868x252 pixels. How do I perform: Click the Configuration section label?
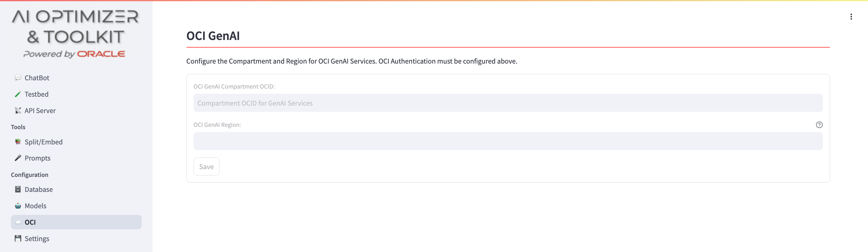(30, 175)
